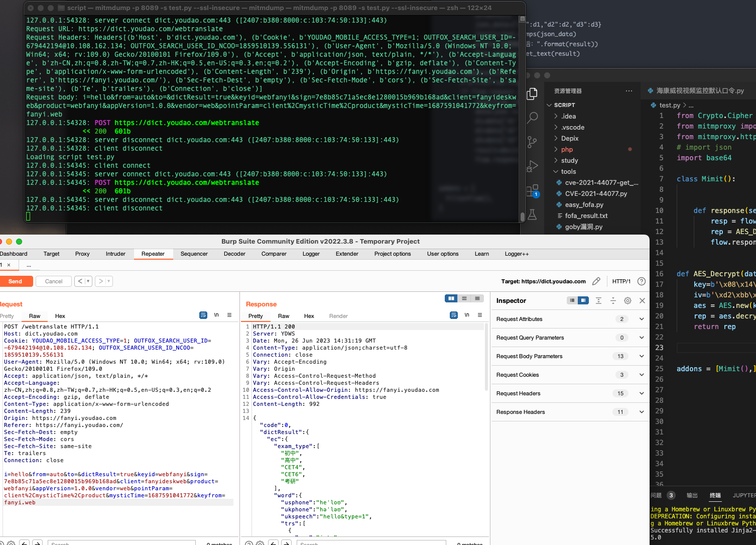Screen dimensions: 756x545
Task: Open CVE-2021-44077.py from the file tree
Action: [596, 193]
